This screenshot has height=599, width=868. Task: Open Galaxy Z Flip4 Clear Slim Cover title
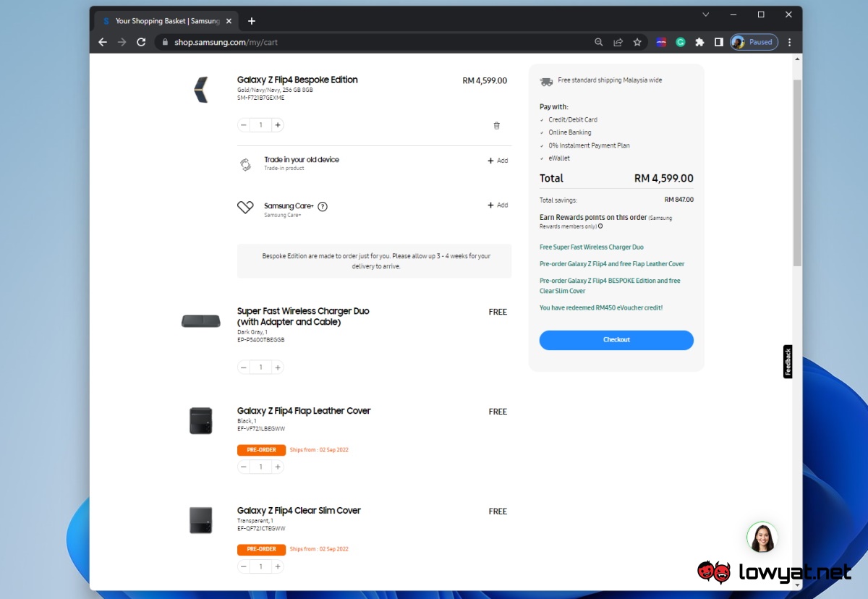coord(299,510)
